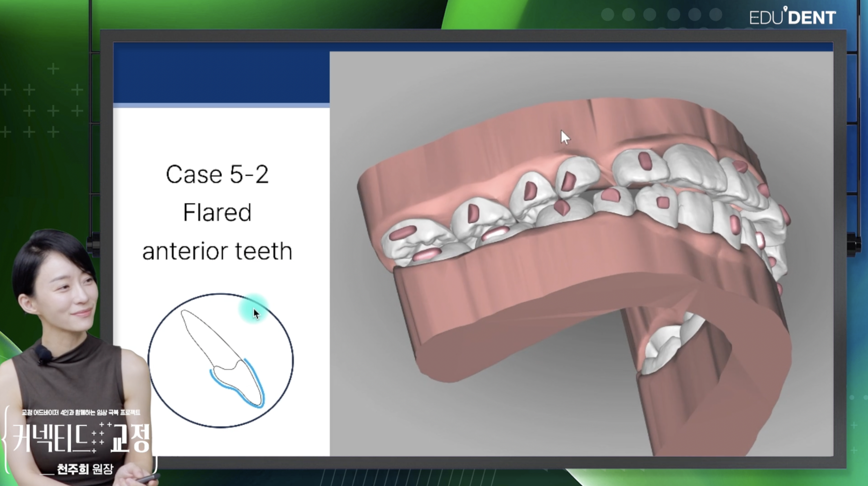Click the 커넥티드 교정 program title
This screenshot has width=868, height=486.
pos(81,438)
